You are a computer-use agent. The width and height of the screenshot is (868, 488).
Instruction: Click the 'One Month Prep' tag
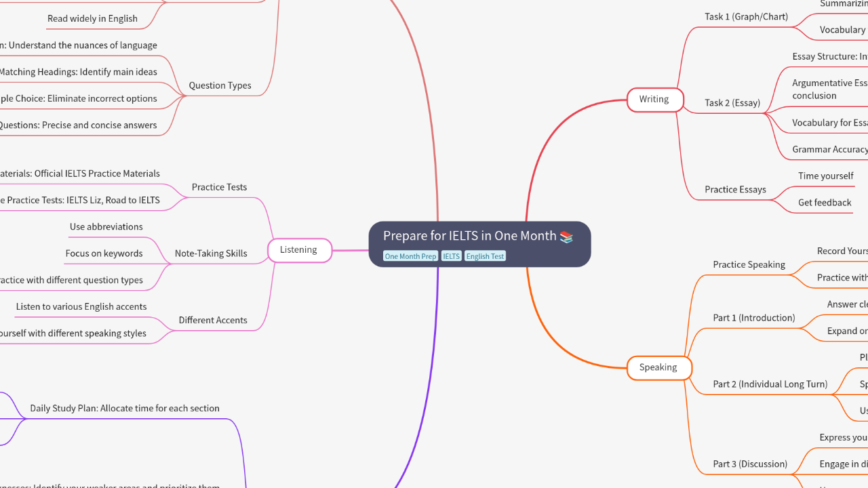[410, 256]
